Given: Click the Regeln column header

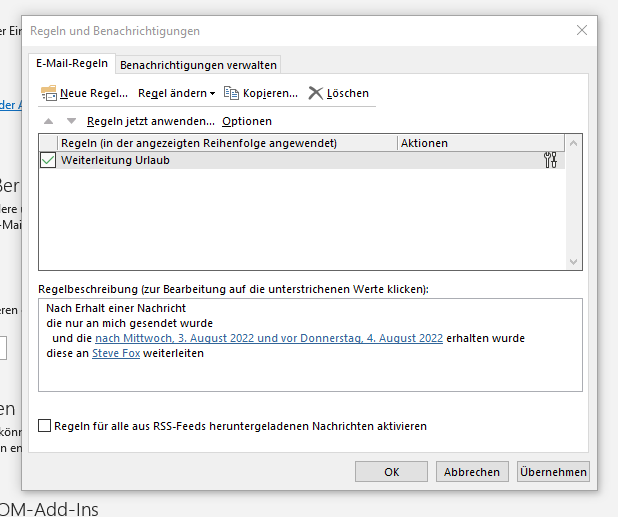Looking at the screenshot, I should pos(227,143).
